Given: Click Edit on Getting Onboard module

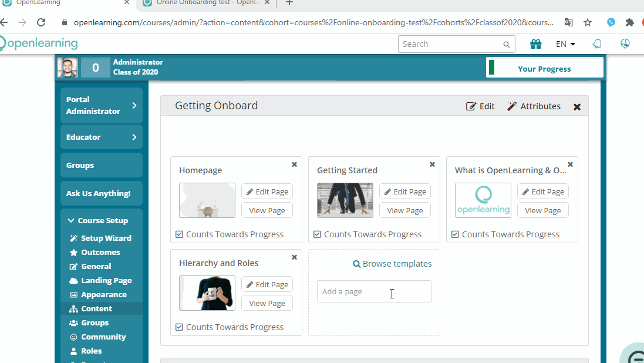Looking at the screenshot, I should click(x=480, y=106).
